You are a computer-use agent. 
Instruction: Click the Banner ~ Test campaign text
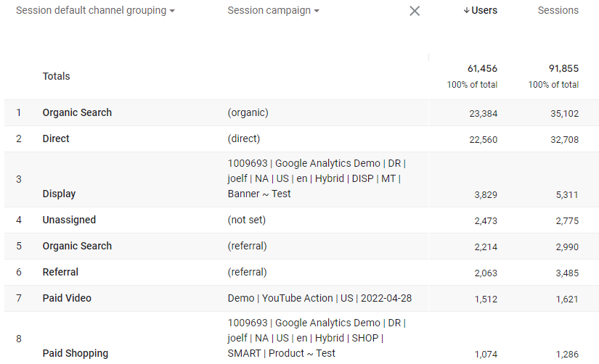259,194
